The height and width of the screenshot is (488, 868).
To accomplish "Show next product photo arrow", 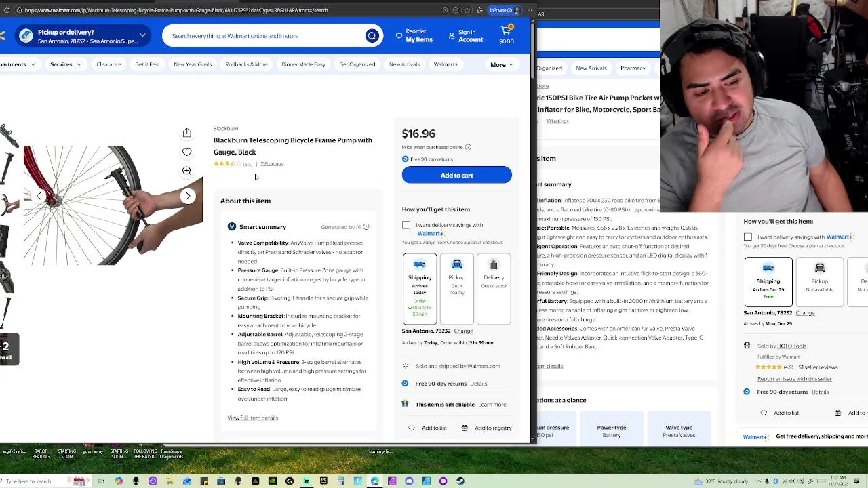I will (x=188, y=196).
